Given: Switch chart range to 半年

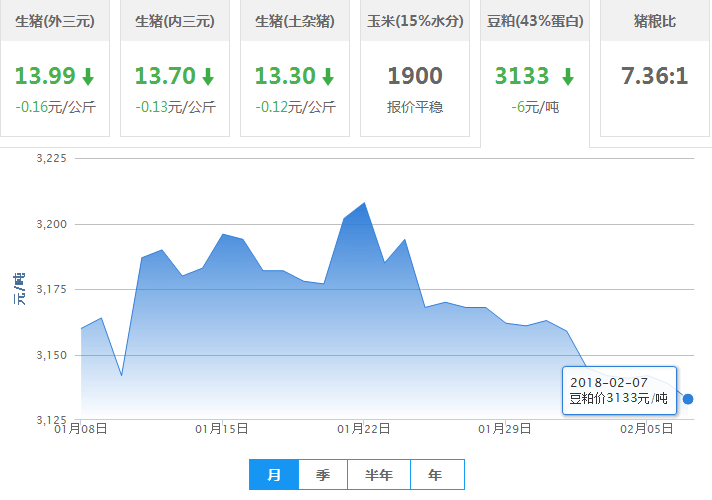Looking at the screenshot, I should click(x=379, y=475).
